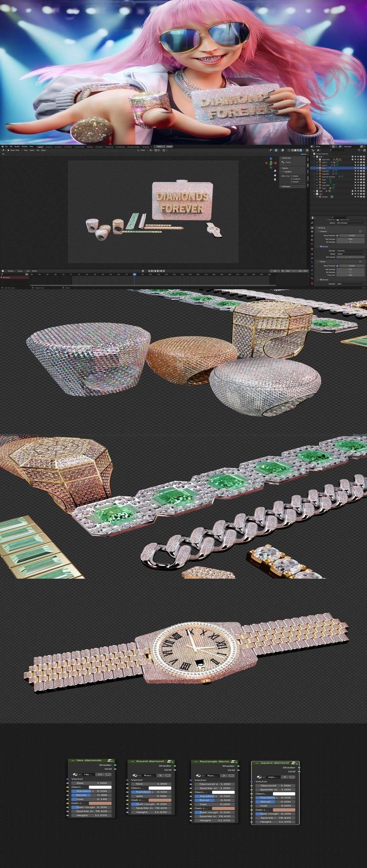Click Max Samples 4096 field
367x868 pixels.
tap(350, 239)
